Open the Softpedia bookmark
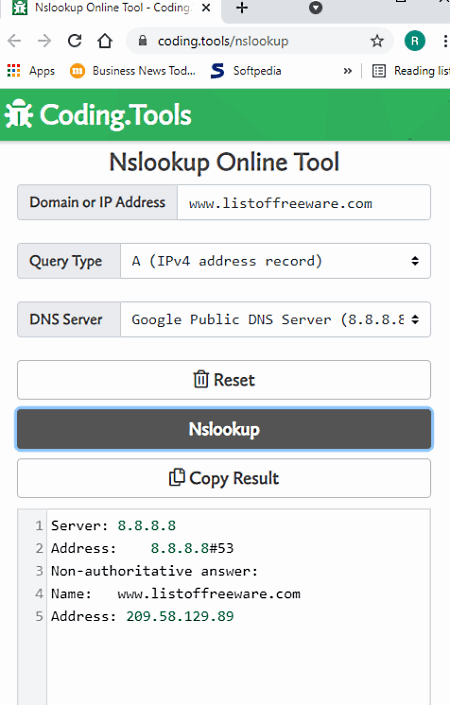This screenshot has height=705, width=450. click(x=246, y=71)
